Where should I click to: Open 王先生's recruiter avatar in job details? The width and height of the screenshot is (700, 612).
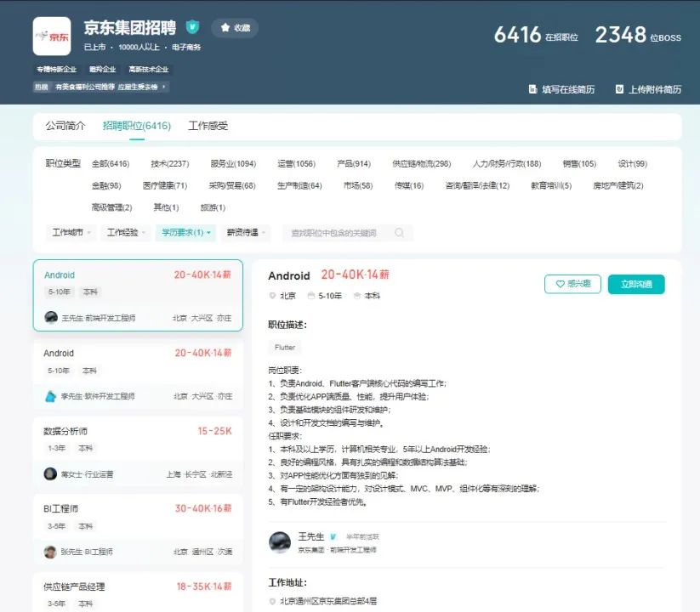(280, 542)
